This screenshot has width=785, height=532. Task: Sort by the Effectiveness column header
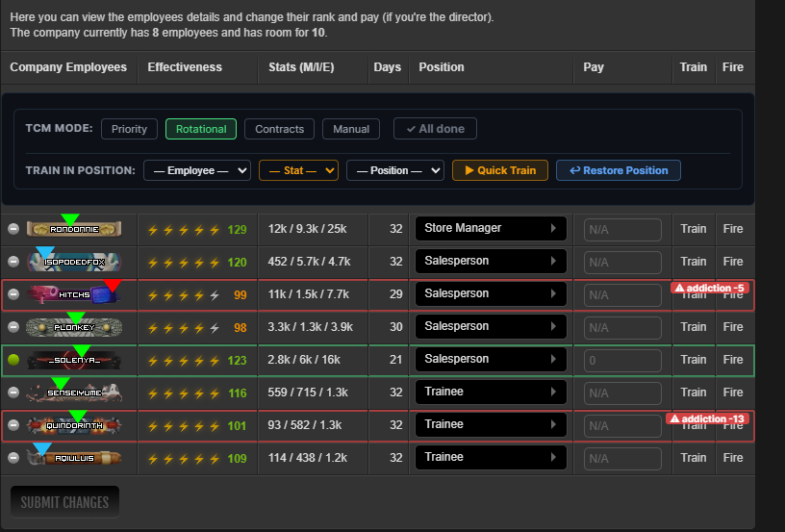[x=185, y=67]
